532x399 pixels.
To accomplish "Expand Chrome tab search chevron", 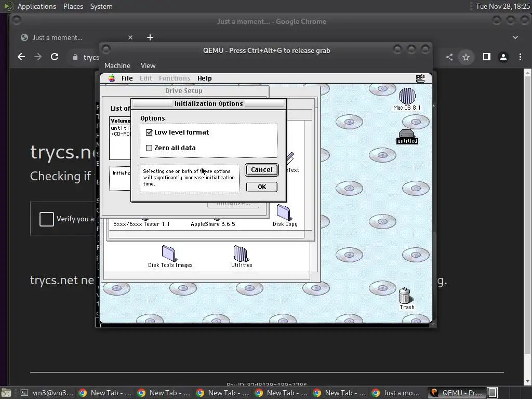I will click(515, 37).
